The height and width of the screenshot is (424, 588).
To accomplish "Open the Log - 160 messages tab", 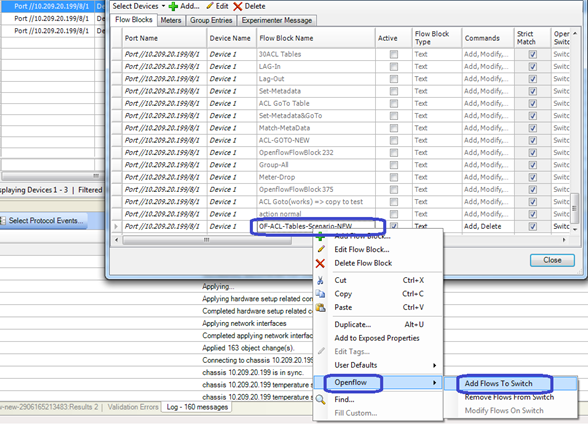I will [x=197, y=407].
